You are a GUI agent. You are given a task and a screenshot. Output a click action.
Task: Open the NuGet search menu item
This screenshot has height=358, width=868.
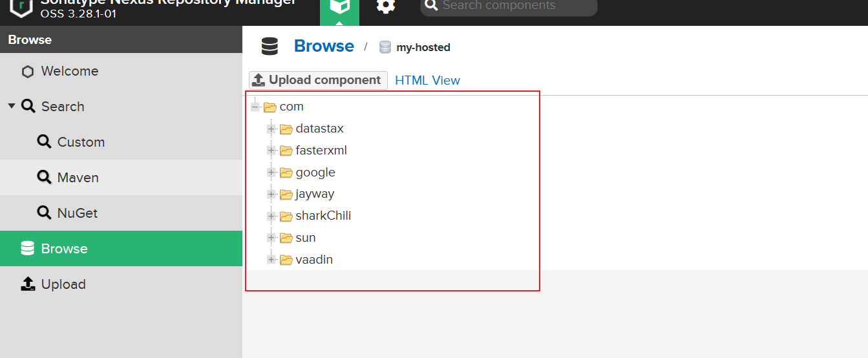click(77, 213)
